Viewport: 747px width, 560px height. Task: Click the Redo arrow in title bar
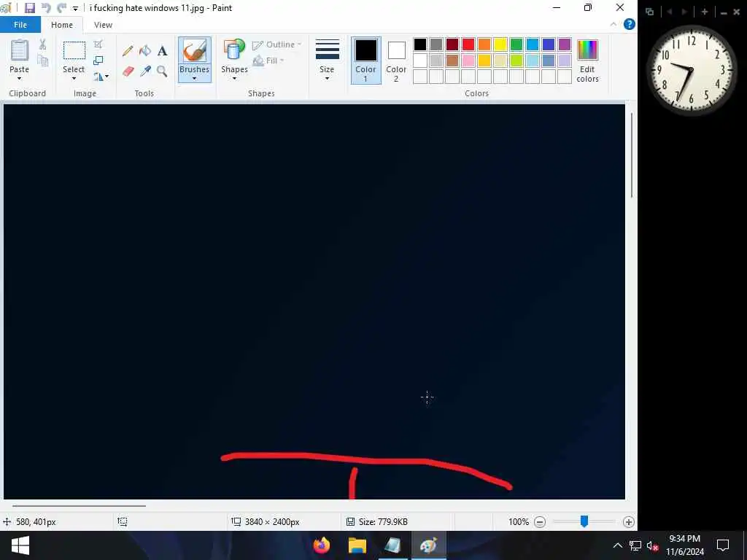click(61, 8)
